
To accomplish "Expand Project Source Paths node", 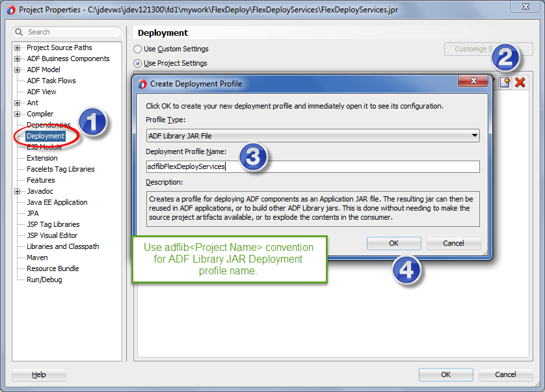I will (18, 47).
